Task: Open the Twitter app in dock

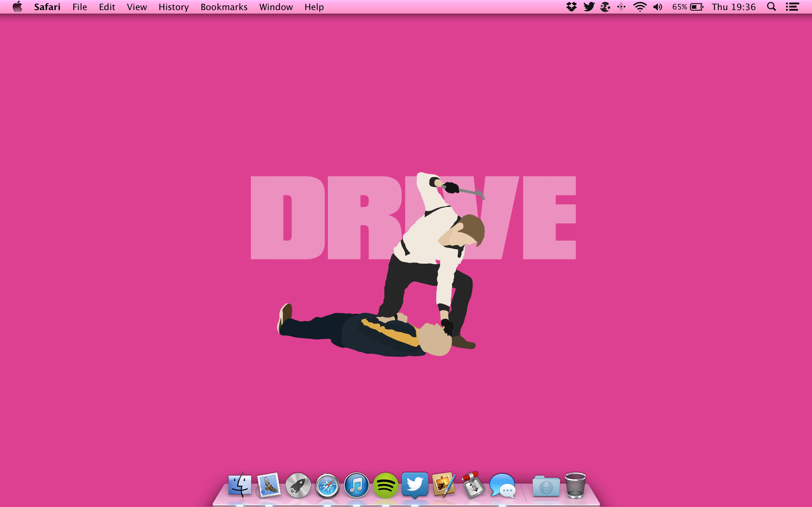Action: coord(415,485)
